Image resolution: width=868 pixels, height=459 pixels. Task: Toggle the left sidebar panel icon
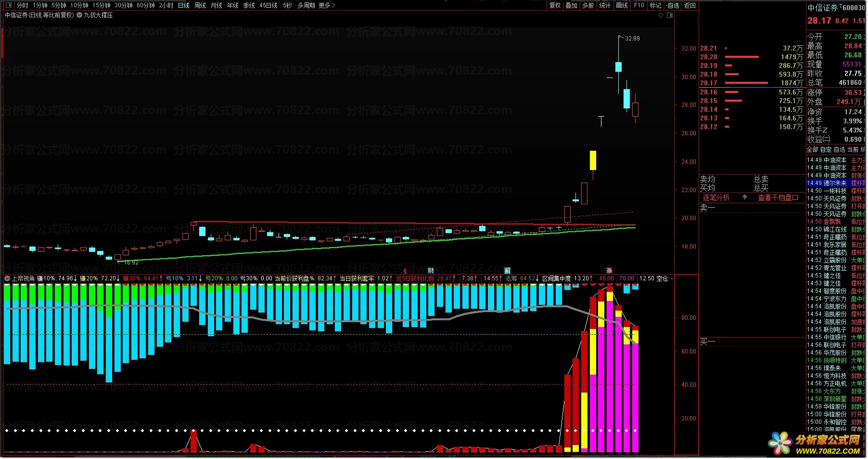8,5
